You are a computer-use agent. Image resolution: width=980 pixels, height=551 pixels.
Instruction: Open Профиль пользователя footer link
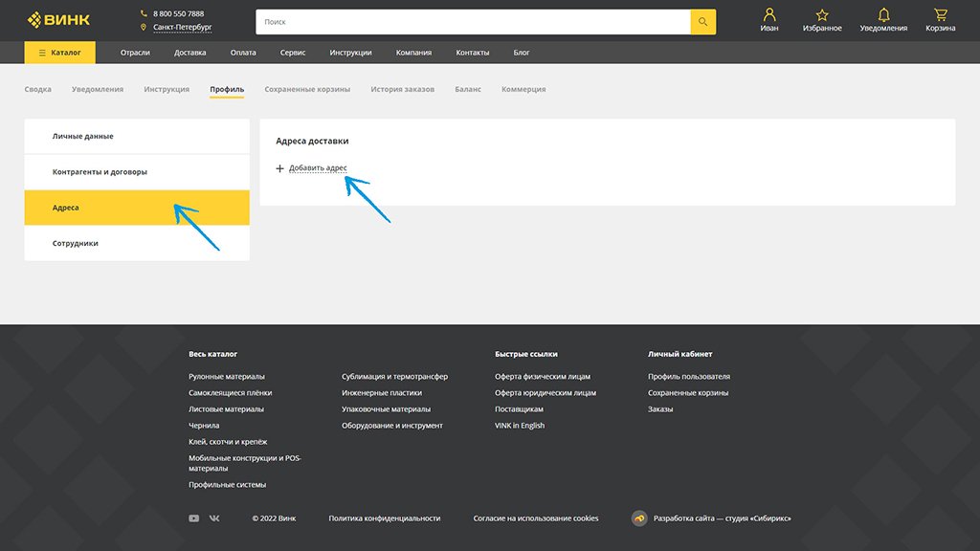(x=689, y=376)
